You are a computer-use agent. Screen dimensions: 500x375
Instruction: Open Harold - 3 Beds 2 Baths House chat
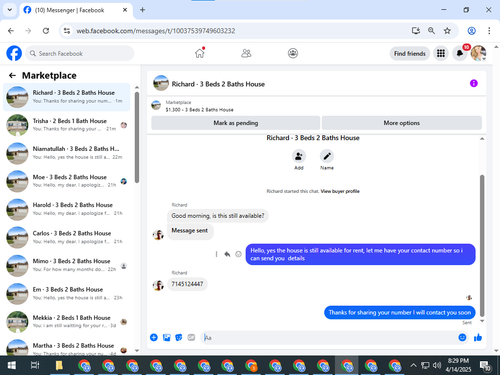click(x=67, y=209)
